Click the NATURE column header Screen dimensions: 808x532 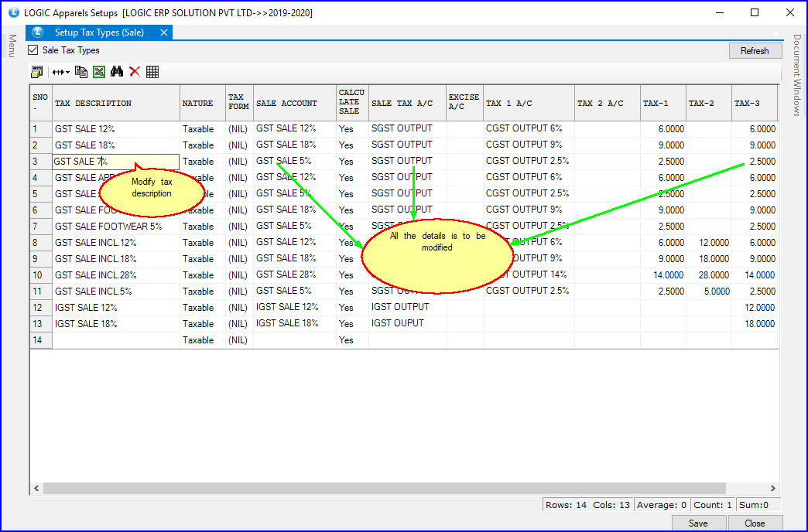tap(203, 103)
